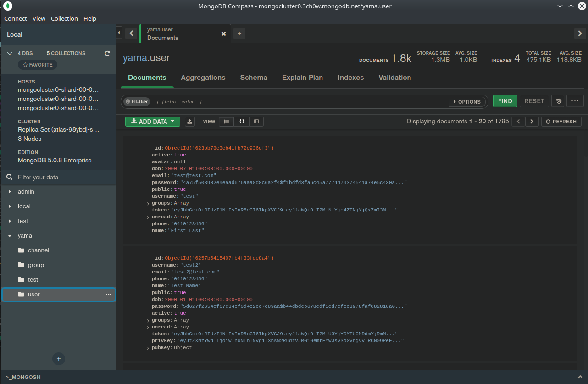Click the refresh databases icon in sidebar

tap(107, 53)
